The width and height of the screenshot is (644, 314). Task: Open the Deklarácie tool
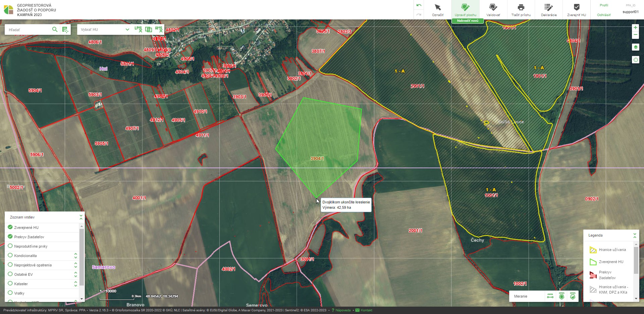coord(549,9)
